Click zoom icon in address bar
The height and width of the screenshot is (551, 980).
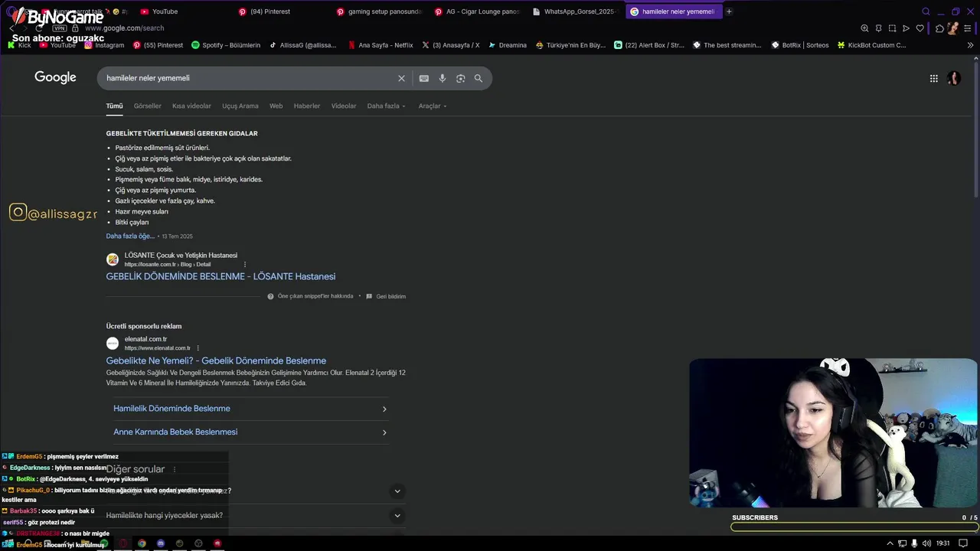click(x=864, y=28)
